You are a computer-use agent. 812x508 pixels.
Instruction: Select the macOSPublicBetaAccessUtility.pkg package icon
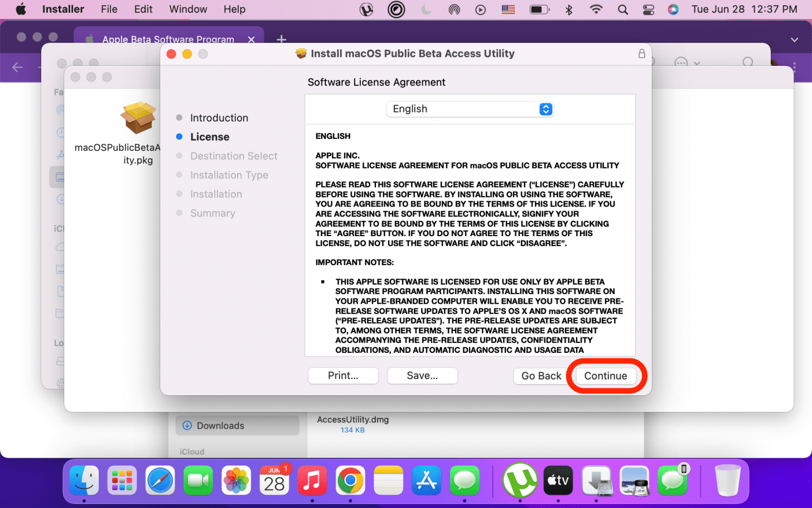tap(138, 118)
